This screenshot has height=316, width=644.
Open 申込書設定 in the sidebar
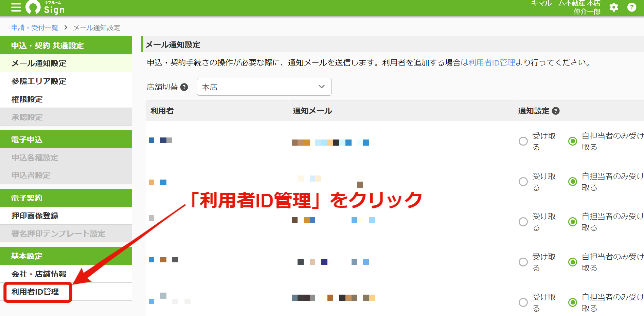pos(66,175)
